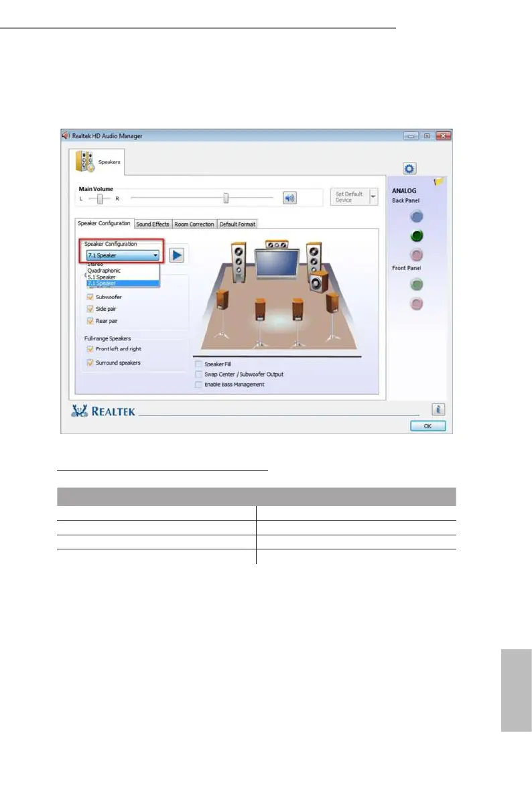Click the blue back panel jack

click(x=417, y=217)
